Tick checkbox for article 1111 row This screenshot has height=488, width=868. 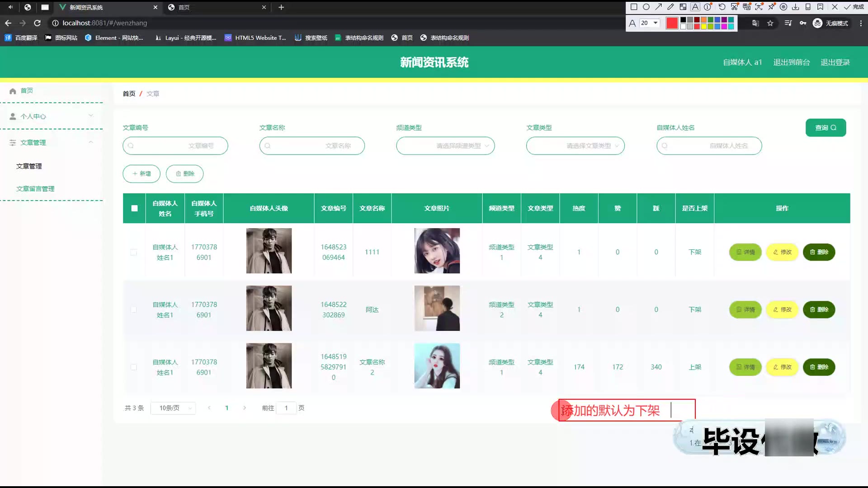point(134,252)
